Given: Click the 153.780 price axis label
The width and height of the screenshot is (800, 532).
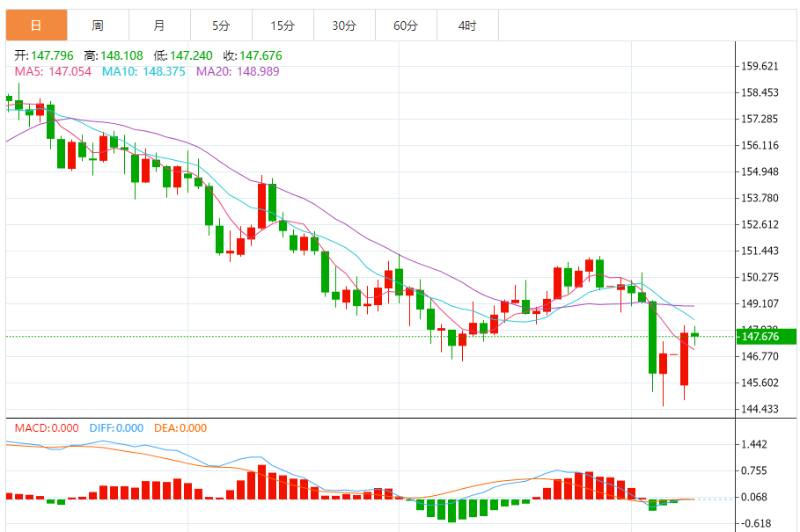Looking at the screenshot, I should [760, 198].
